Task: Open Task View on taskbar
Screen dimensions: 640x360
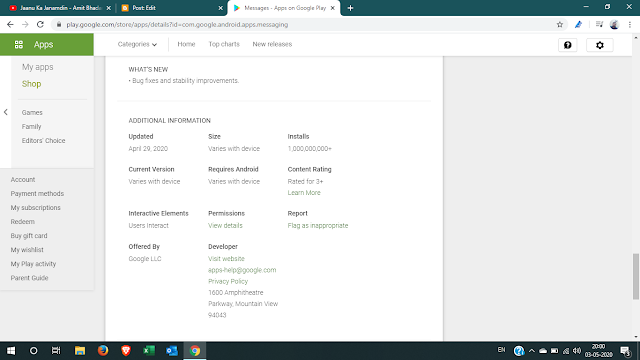Action: 56,351
